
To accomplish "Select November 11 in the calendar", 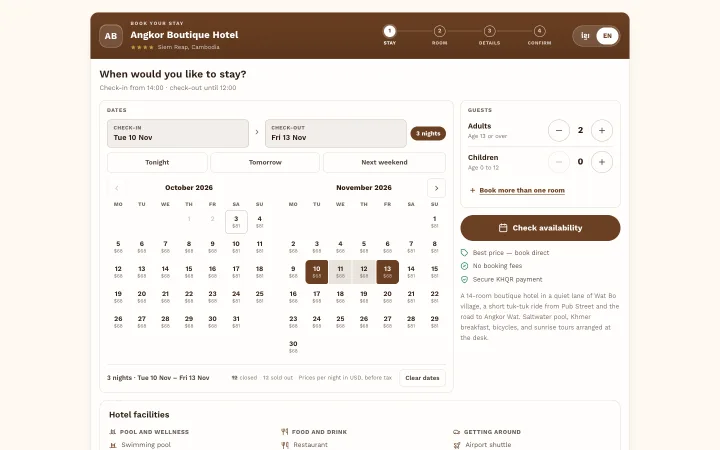I will tap(340, 272).
